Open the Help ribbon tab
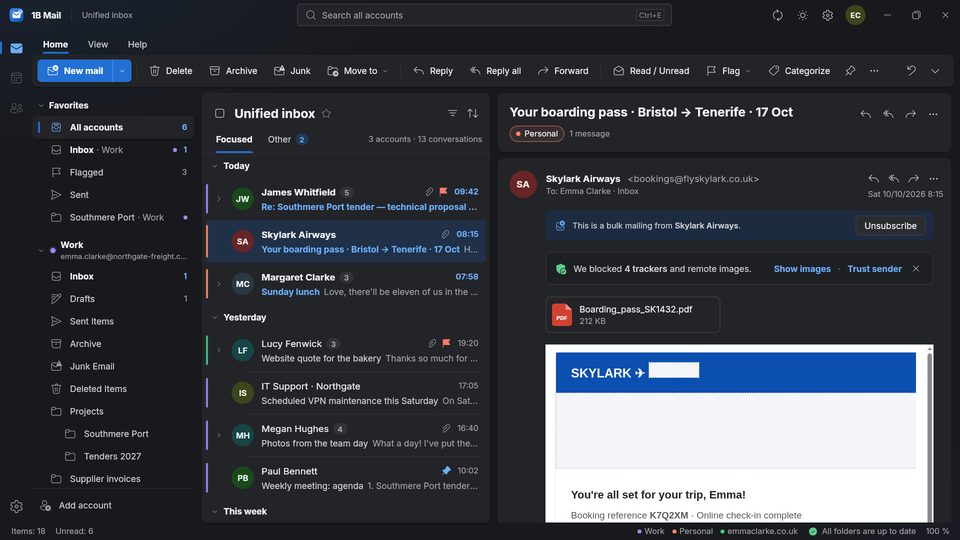Image resolution: width=960 pixels, height=540 pixels. click(x=137, y=45)
